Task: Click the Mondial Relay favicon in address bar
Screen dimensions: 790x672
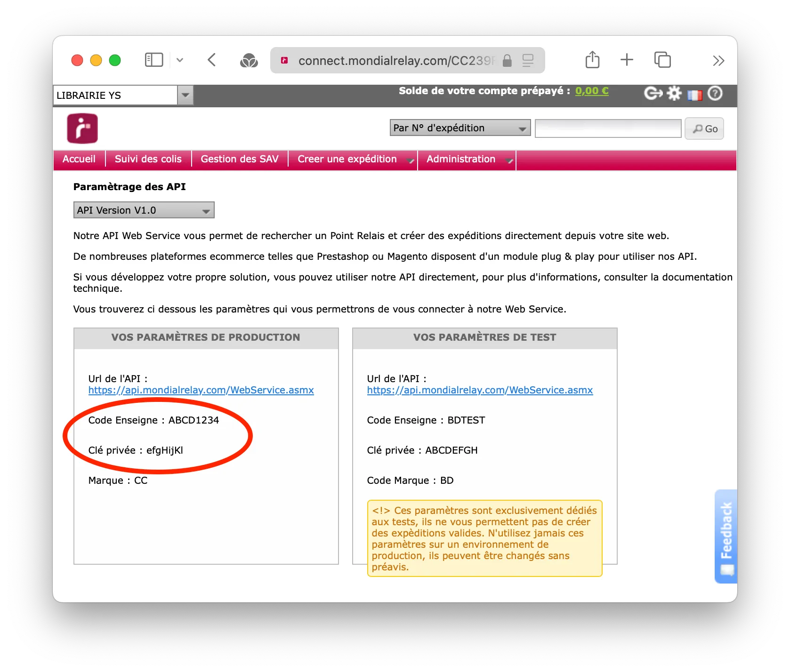Action: pos(284,60)
